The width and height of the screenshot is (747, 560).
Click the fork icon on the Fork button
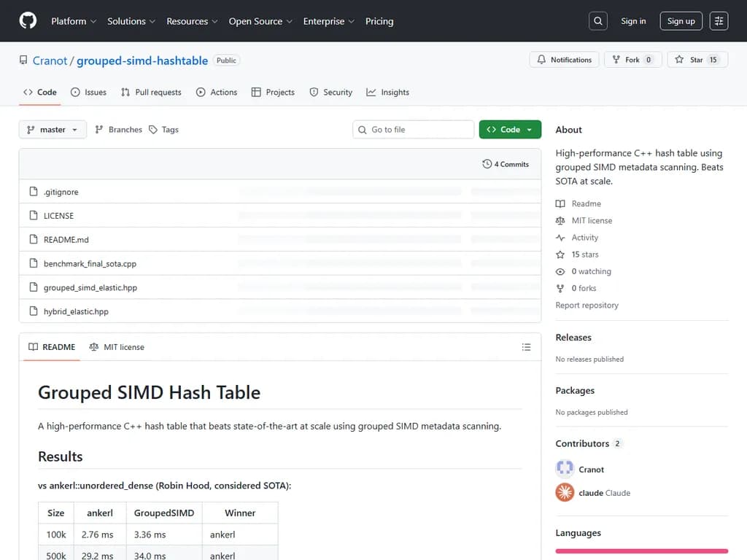[x=617, y=59]
